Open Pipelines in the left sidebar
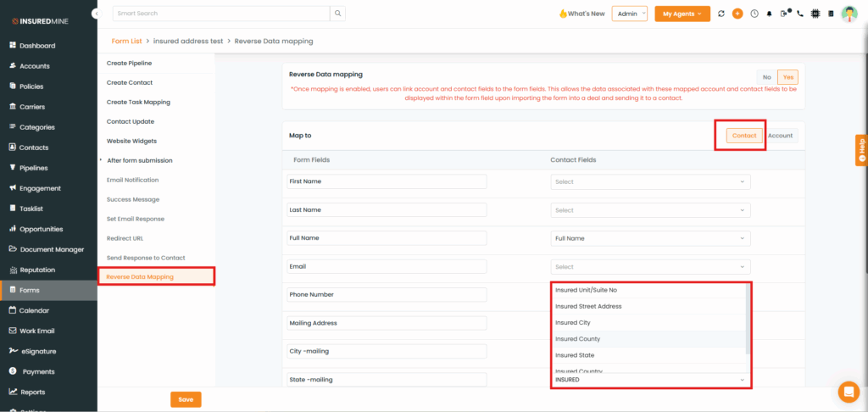The image size is (868, 412). 34,168
